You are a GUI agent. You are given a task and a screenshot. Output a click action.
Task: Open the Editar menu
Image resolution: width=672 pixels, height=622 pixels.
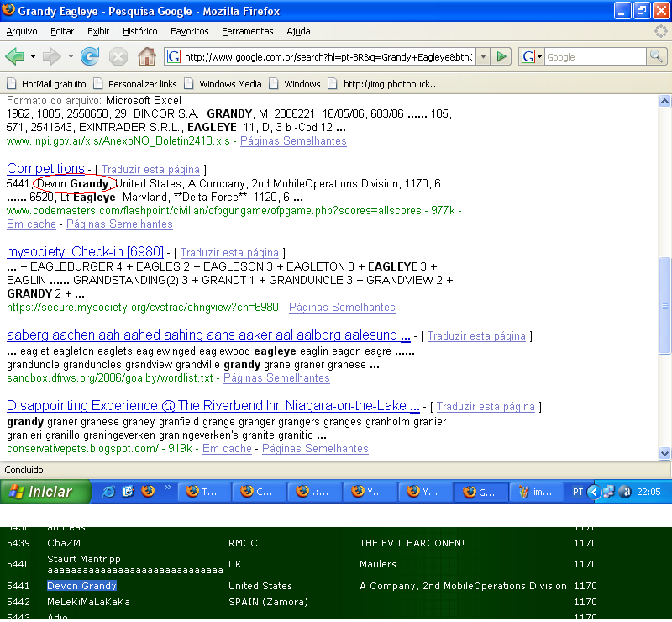[62, 31]
